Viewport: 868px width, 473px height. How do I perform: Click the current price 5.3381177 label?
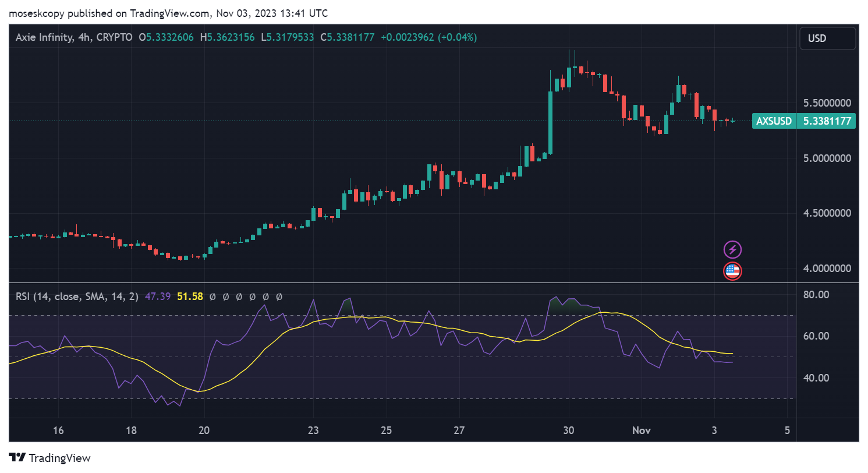(827, 121)
